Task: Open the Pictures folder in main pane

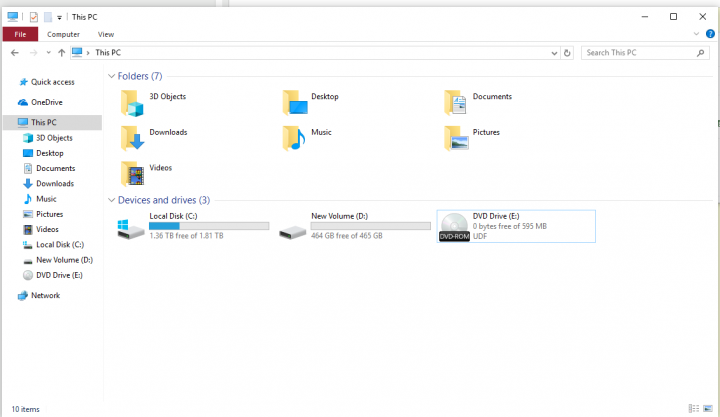Action: coord(456,138)
